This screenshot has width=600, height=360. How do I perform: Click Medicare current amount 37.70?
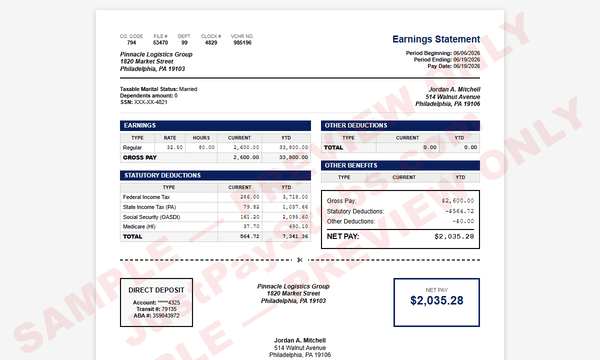[x=251, y=226]
